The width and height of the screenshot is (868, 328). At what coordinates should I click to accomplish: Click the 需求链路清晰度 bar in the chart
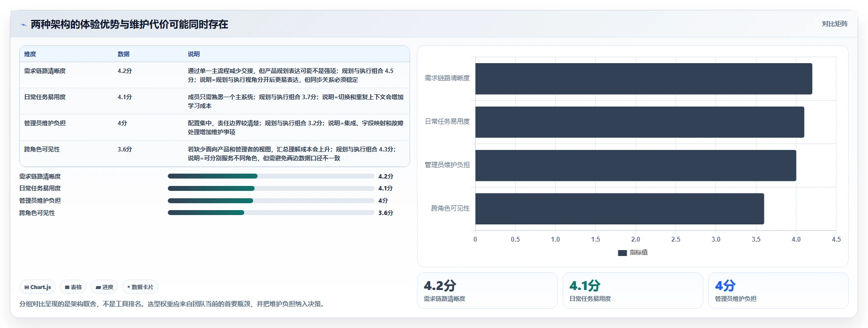(643, 78)
